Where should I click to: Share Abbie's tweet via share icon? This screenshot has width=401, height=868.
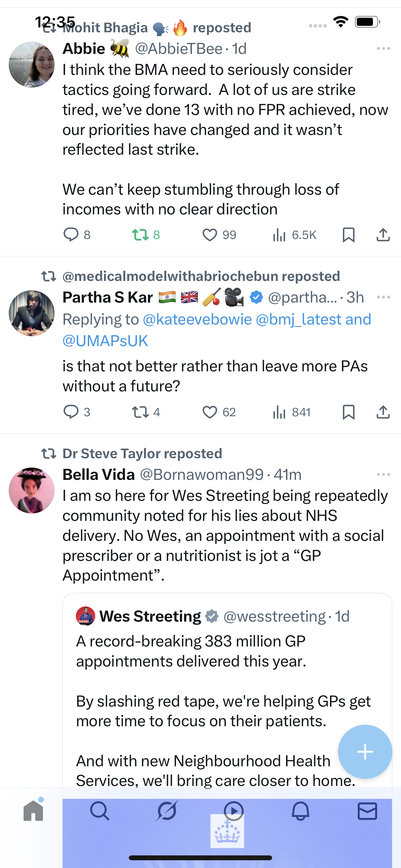(383, 235)
